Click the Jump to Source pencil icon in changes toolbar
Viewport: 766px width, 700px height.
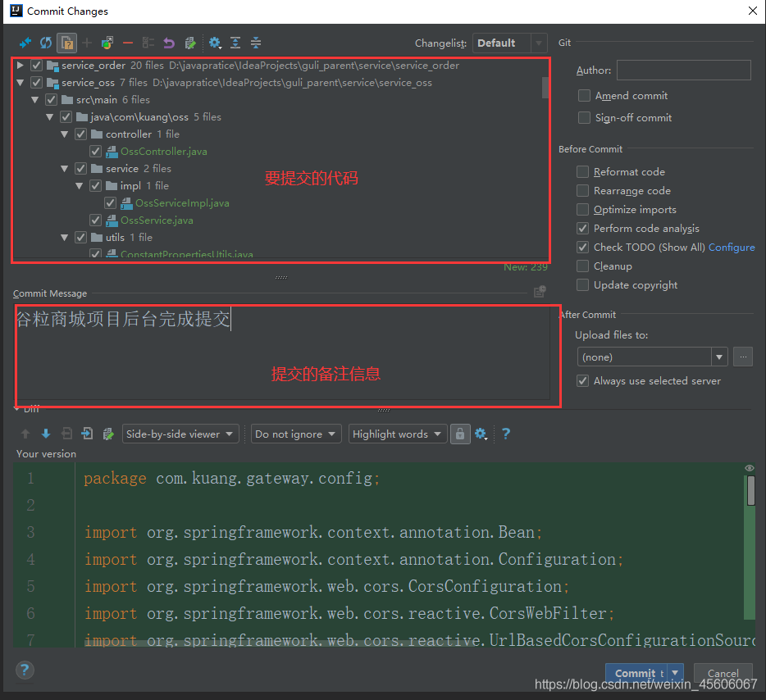(190, 43)
